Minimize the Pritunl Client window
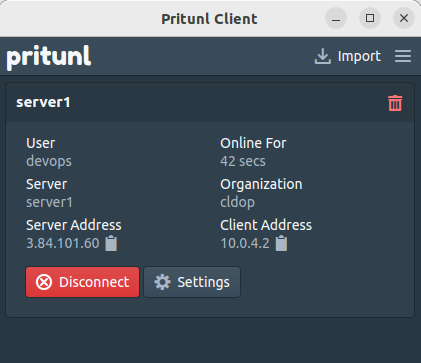Screen dimensions: 421x363 (336, 18)
